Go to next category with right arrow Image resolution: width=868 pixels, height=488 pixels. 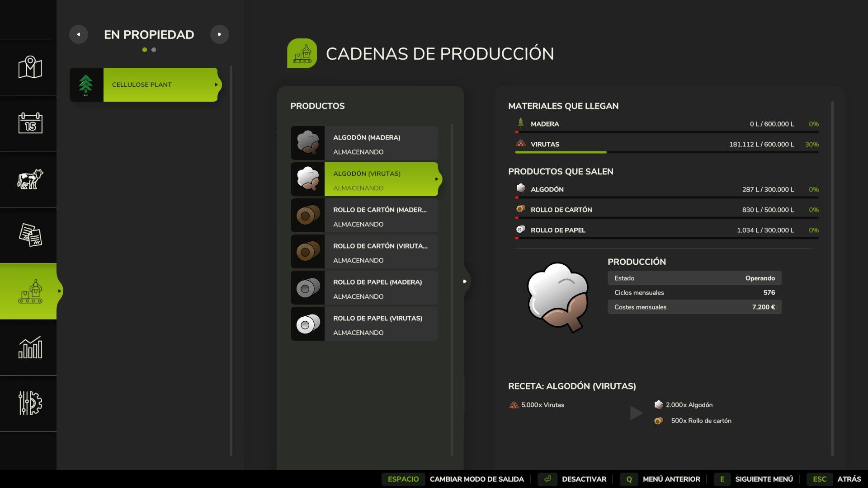[220, 34]
